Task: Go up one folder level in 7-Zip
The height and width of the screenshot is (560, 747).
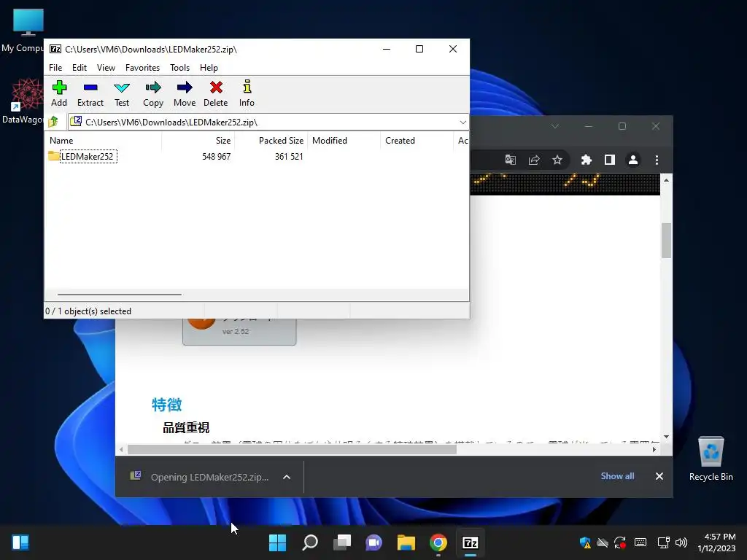Action: (x=53, y=122)
